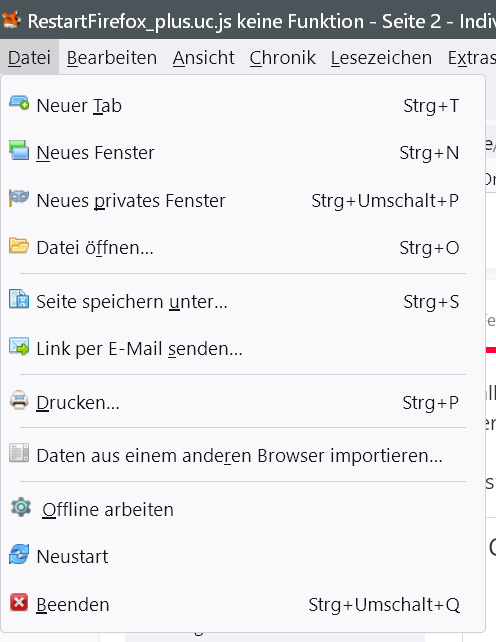Open the Lesezeichen menu

[381, 58]
